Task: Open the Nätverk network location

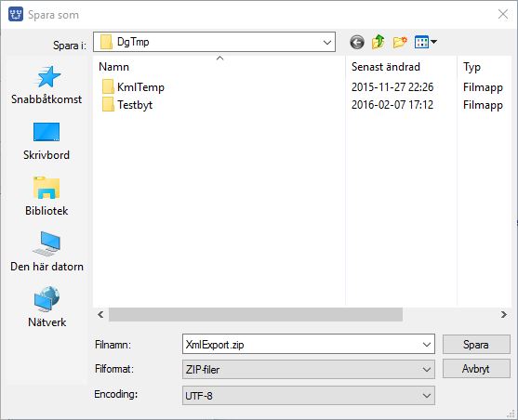Action: [46, 307]
